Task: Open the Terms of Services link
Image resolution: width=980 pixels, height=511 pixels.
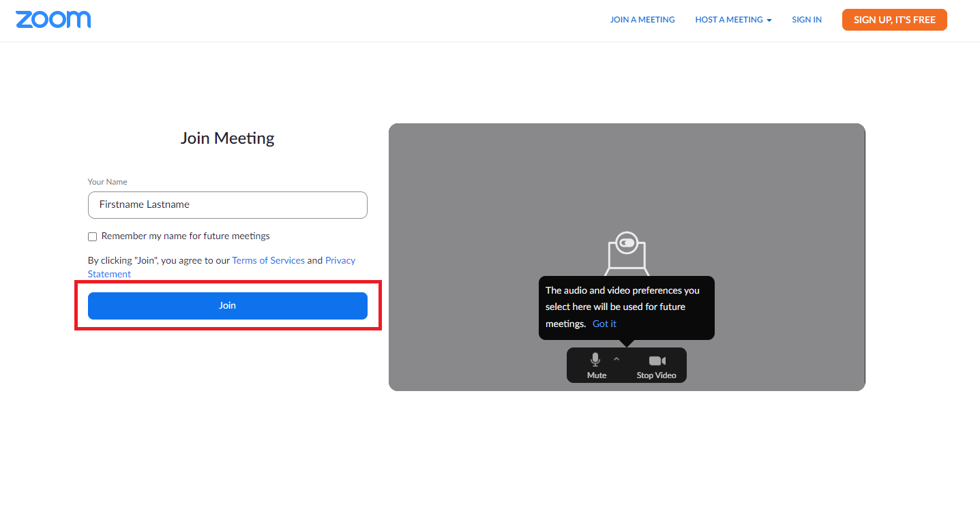Action: (x=268, y=260)
